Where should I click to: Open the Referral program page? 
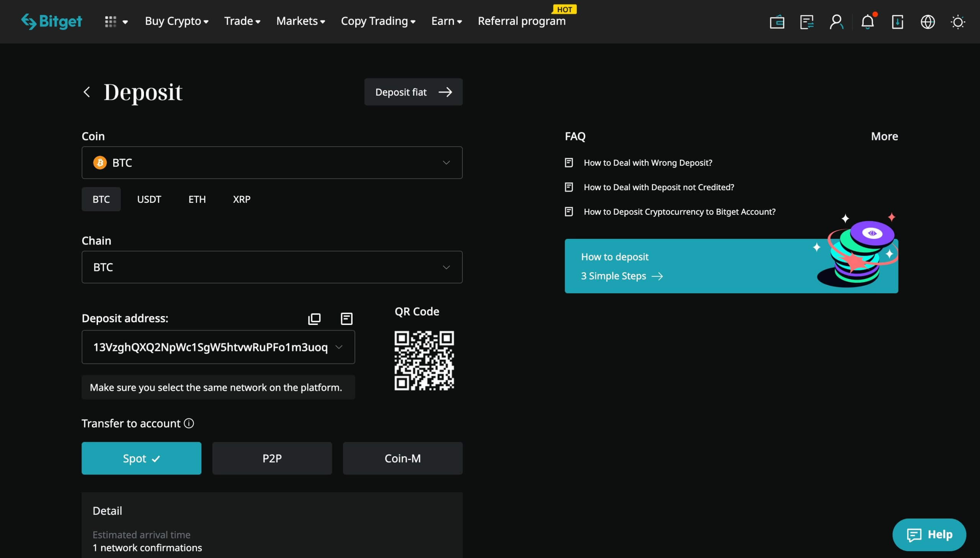coord(522,21)
